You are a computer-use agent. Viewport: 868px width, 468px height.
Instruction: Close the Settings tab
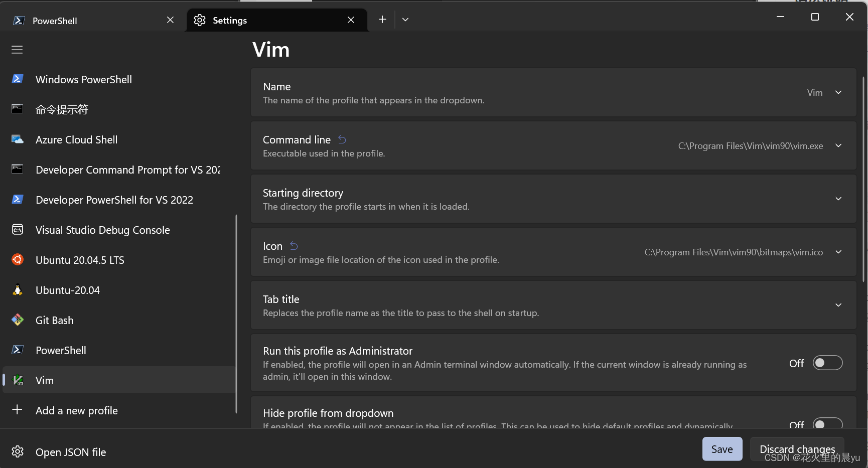(351, 20)
